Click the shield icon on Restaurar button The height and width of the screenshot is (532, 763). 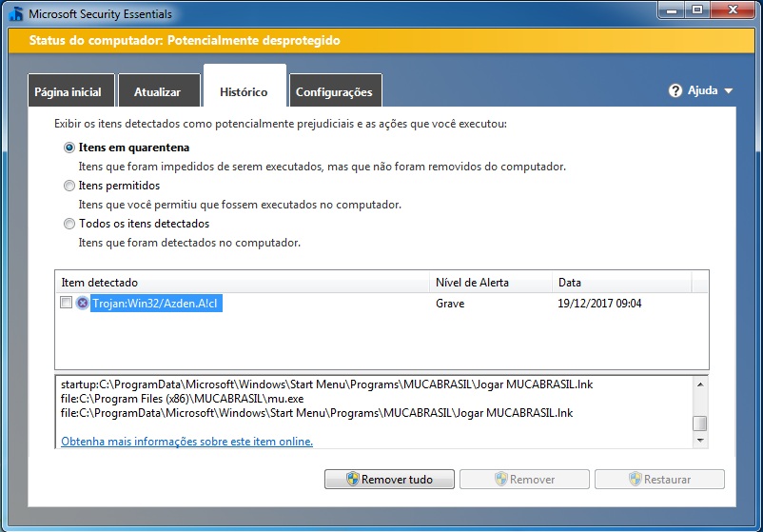click(635, 480)
